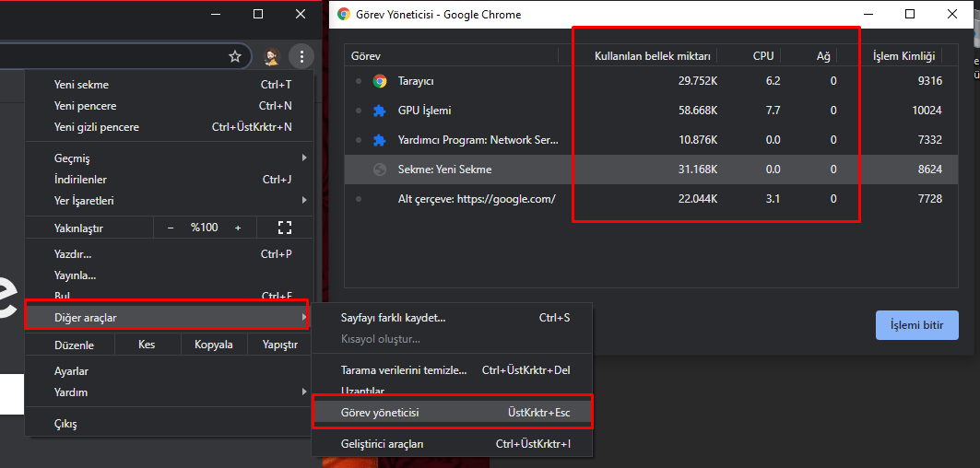Image resolution: width=980 pixels, height=468 pixels.
Task: Sort by İşlem Kimliği column header
Action: coord(903,56)
